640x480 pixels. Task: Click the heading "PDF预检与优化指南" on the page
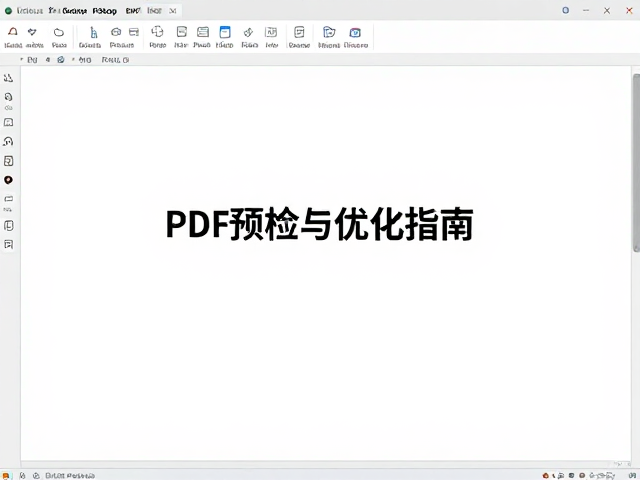coord(320,224)
